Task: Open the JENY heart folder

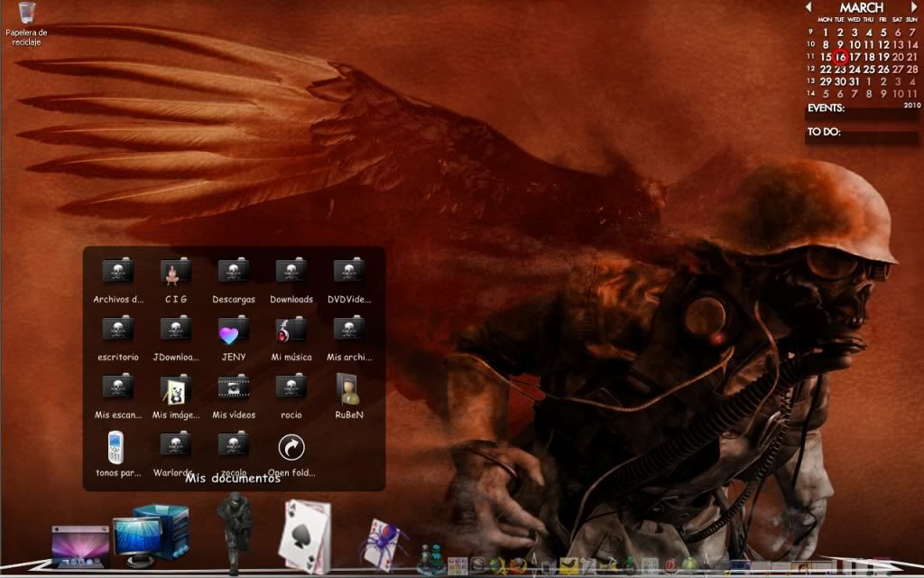Action: pos(234,339)
